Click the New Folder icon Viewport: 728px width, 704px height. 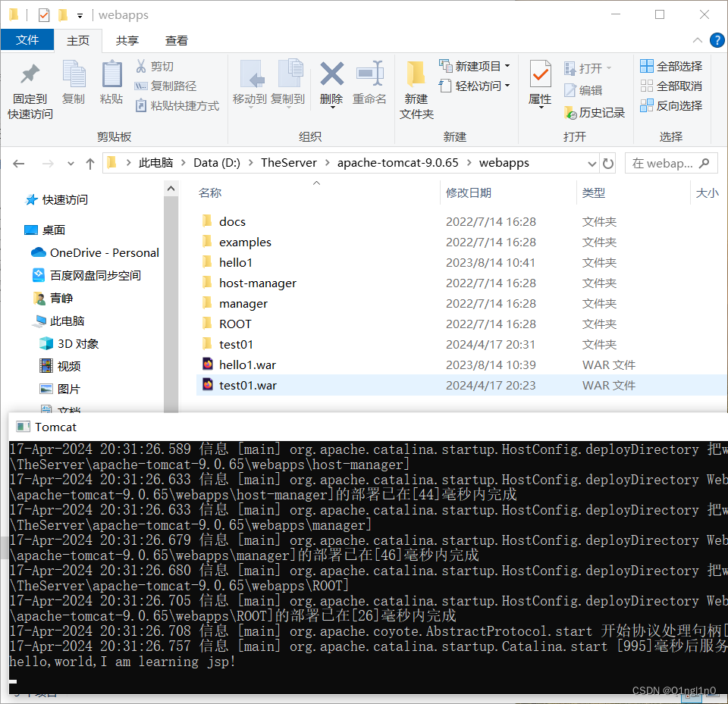[416, 74]
